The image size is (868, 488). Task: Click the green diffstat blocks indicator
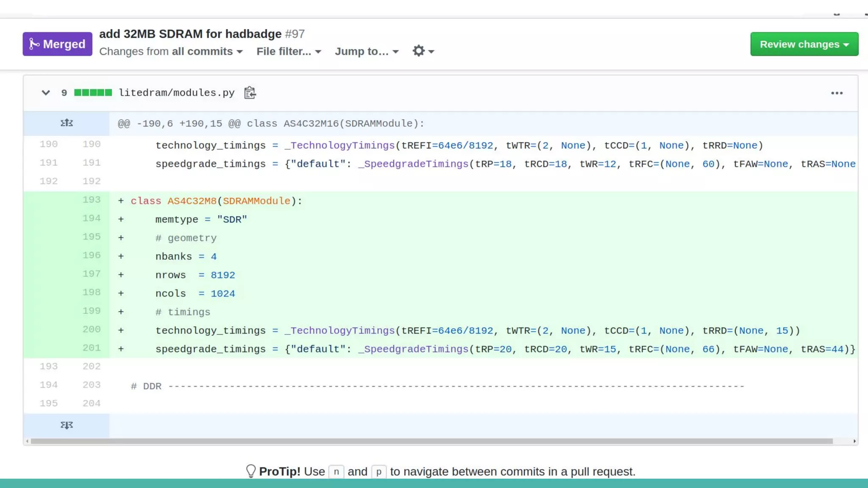pos(93,93)
